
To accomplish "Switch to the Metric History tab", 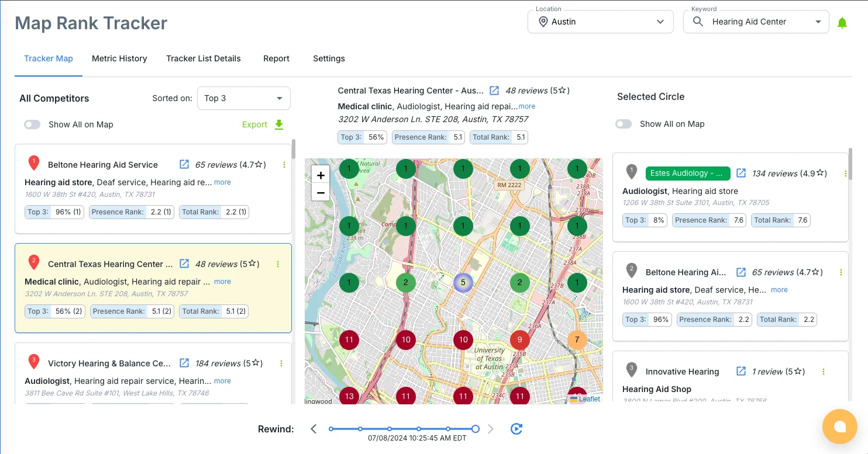I will click(x=119, y=58).
